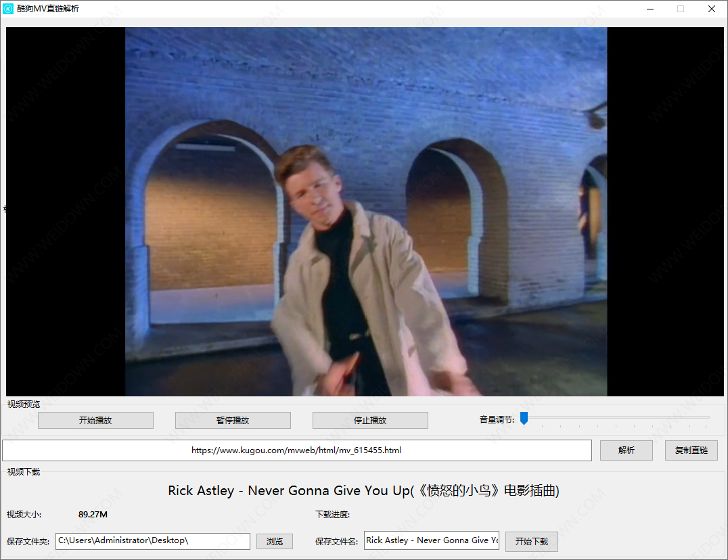This screenshot has width=728, height=560.
Task: Parse the link with 解析 button
Action: coord(627,450)
